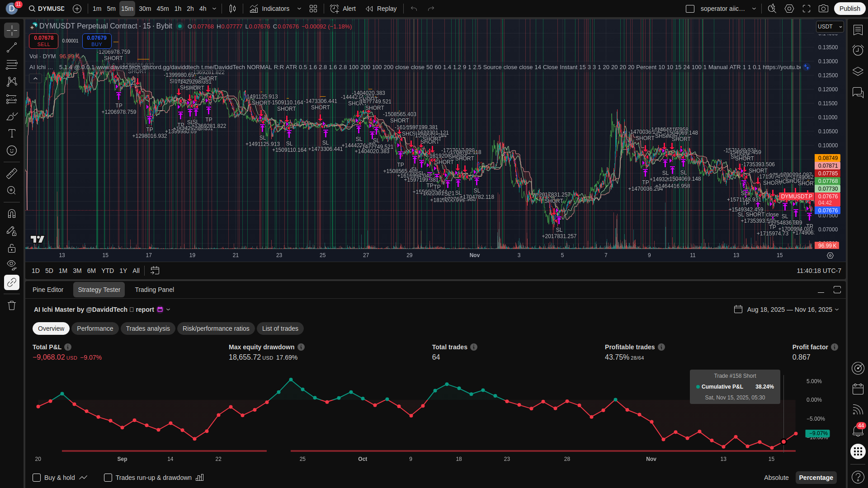
Task: Enable Trades run-up & drawdown checkbox
Action: click(108, 478)
